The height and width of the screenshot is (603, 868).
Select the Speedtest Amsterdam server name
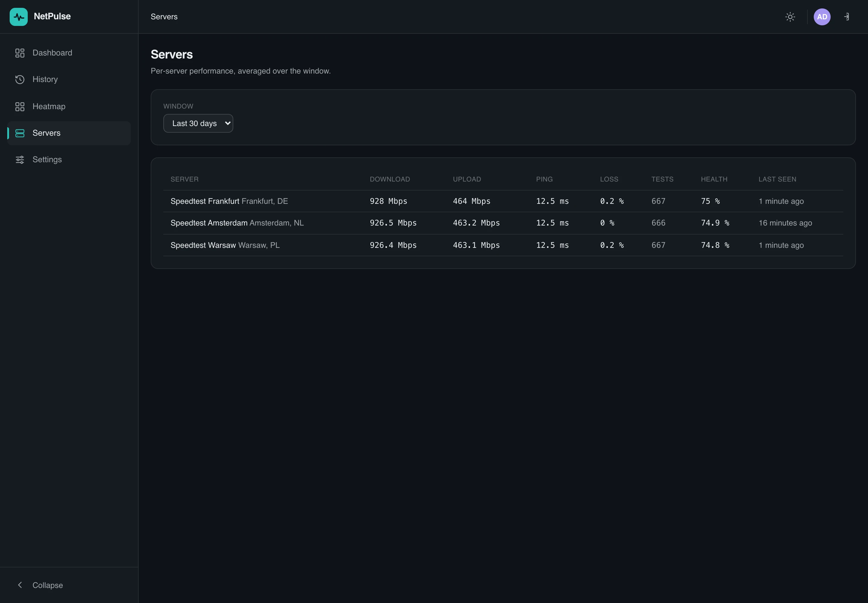click(209, 223)
